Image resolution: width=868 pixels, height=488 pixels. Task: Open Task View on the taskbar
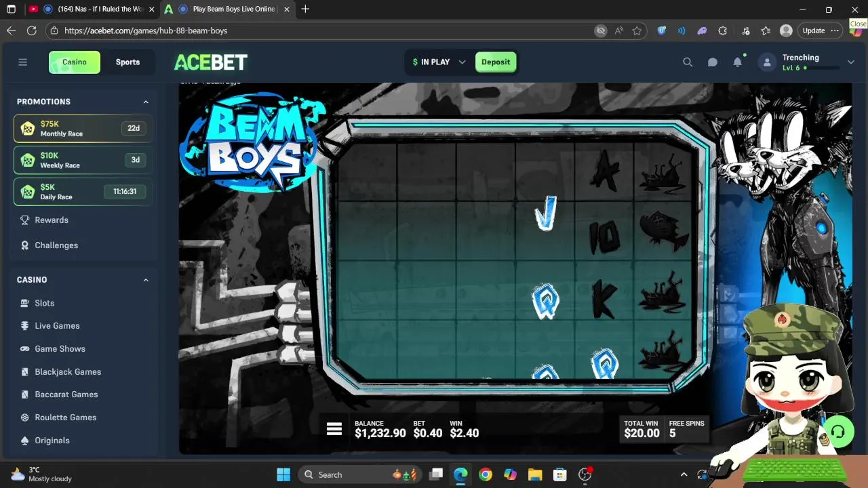click(436, 474)
